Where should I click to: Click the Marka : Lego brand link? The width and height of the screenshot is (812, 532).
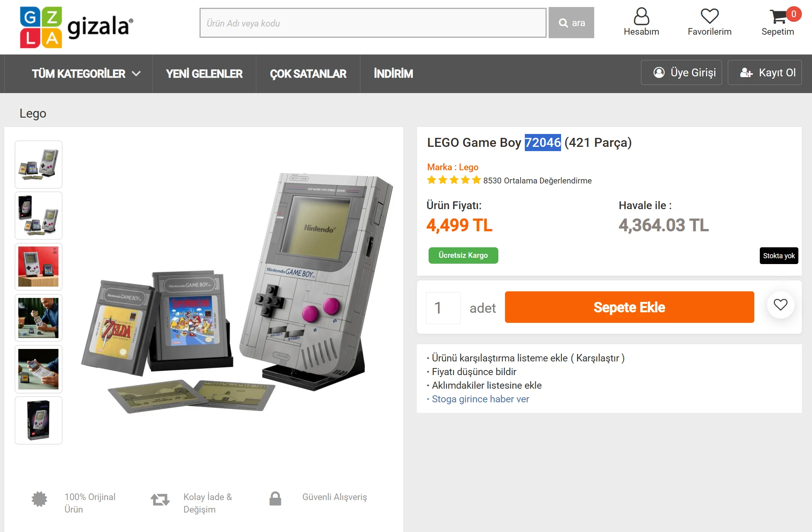pyautogui.click(x=453, y=167)
